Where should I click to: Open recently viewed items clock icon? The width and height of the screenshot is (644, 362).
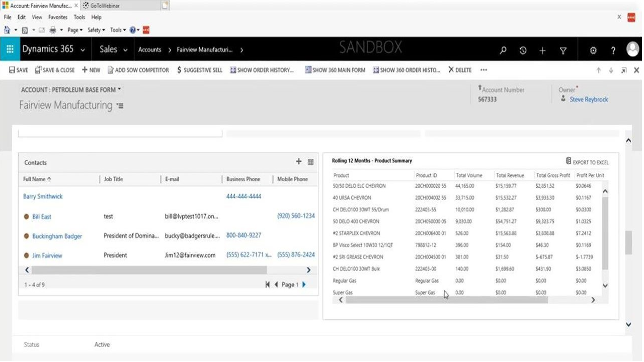point(523,50)
